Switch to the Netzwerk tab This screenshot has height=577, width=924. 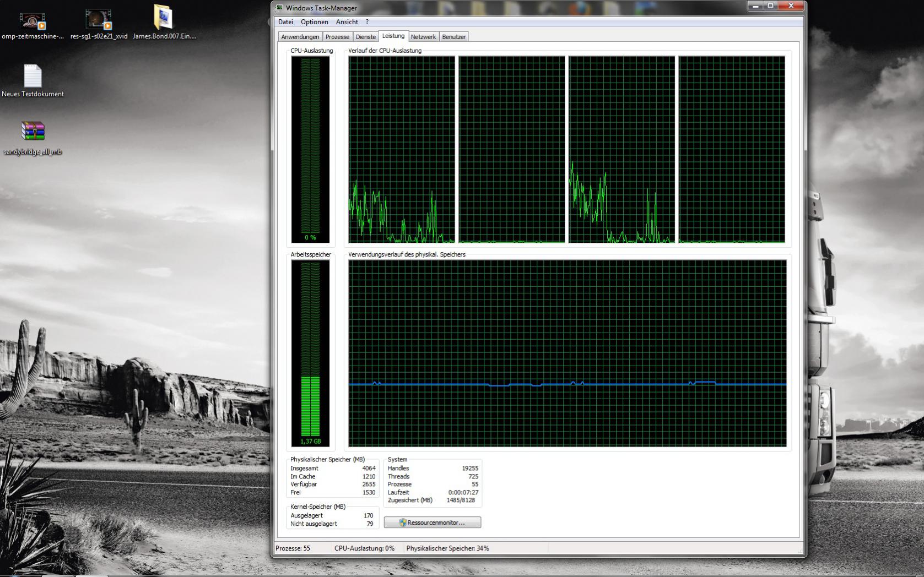pos(423,37)
